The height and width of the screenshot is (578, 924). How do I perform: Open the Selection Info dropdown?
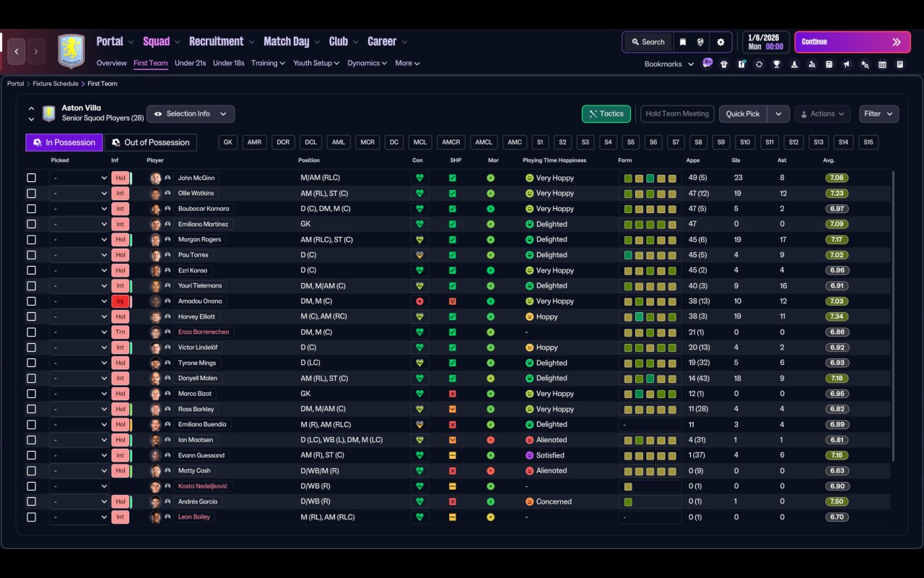click(x=191, y=114)
